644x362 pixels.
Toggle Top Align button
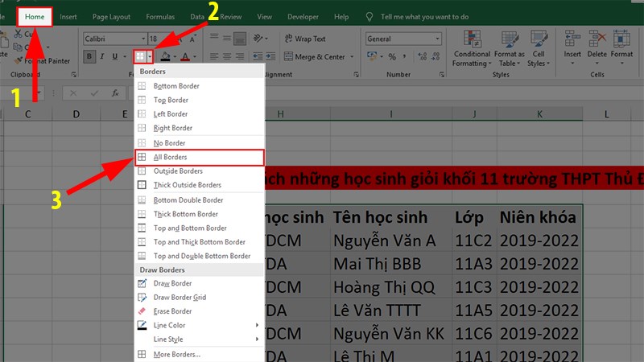[x=214, y=38]
